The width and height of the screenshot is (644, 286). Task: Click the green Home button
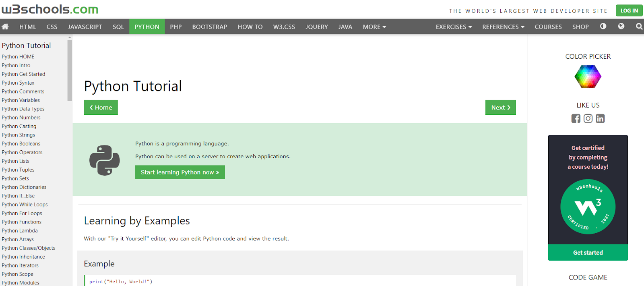[x=101, y=108]
